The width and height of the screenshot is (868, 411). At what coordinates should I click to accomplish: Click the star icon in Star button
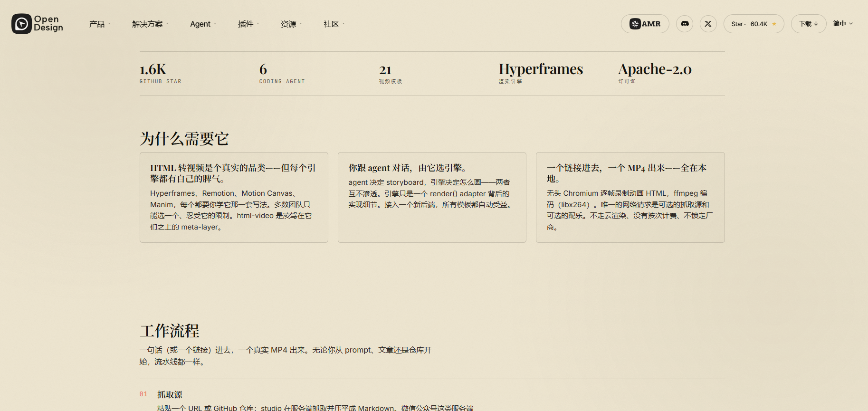point(774,24)
